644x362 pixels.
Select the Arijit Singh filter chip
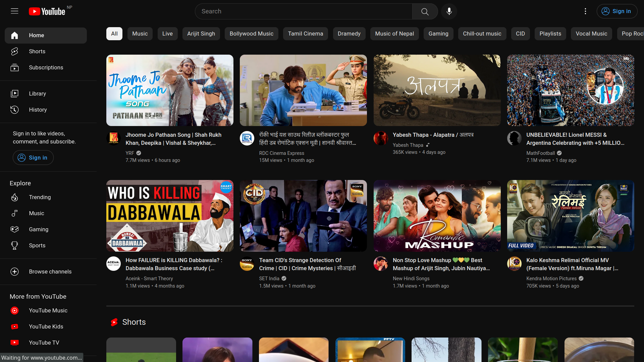(201, 34)
